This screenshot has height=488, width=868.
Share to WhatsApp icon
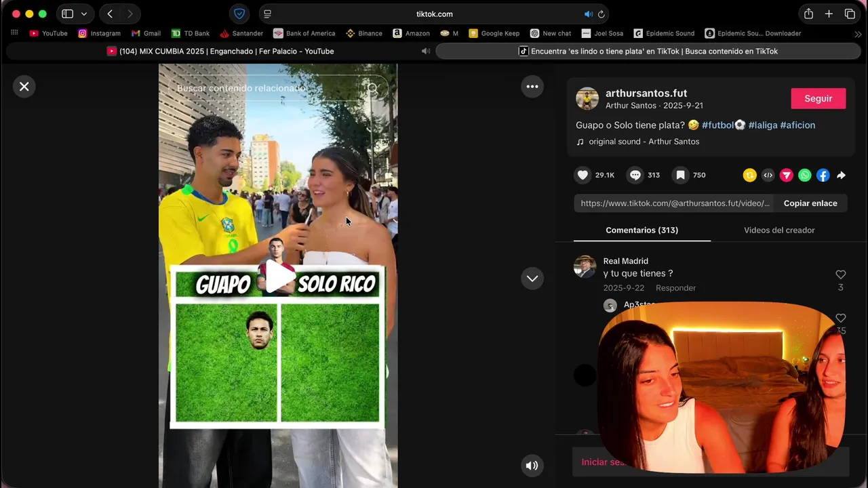tap(804, 176)
